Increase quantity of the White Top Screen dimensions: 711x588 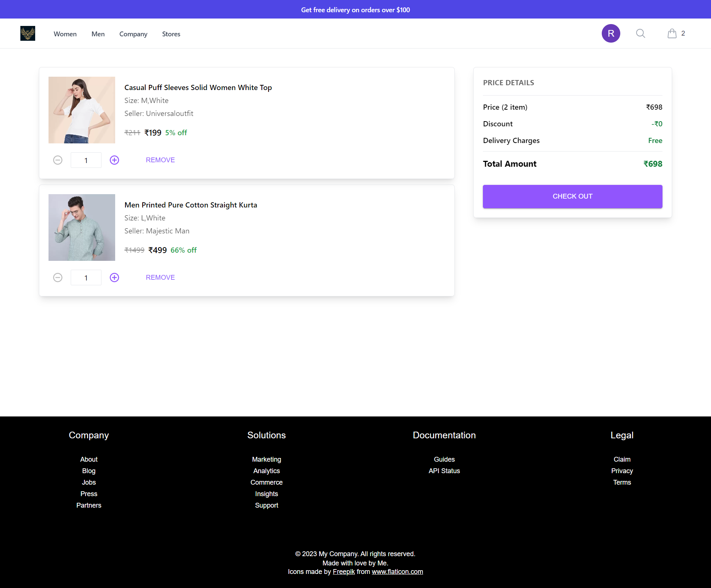[x=114, y=160]
